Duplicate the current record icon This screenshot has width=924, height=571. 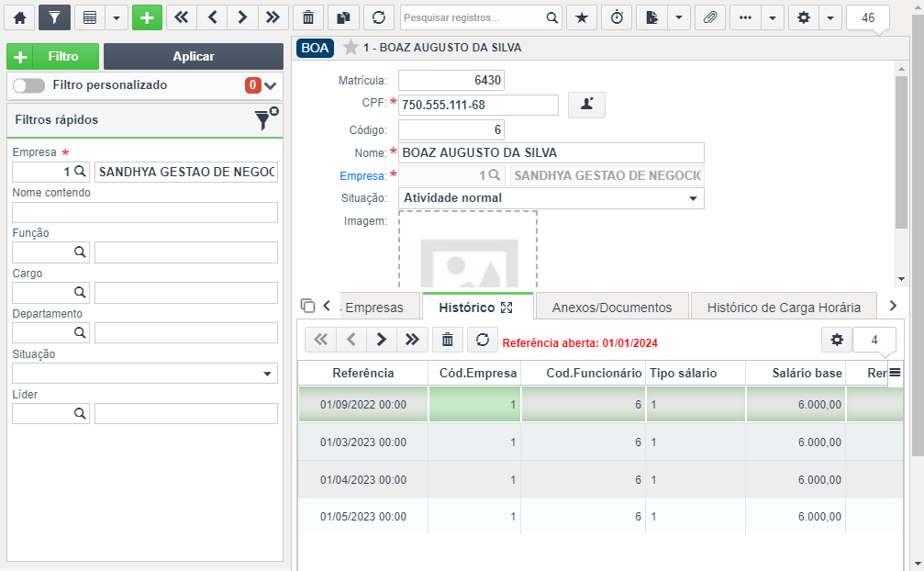(x=343, y=17)
